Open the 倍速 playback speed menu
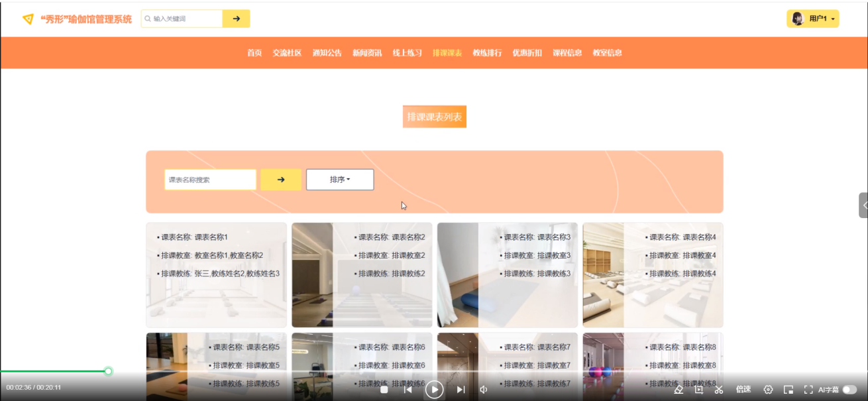This screenshot has height=401, width=868. click(743, 390)
